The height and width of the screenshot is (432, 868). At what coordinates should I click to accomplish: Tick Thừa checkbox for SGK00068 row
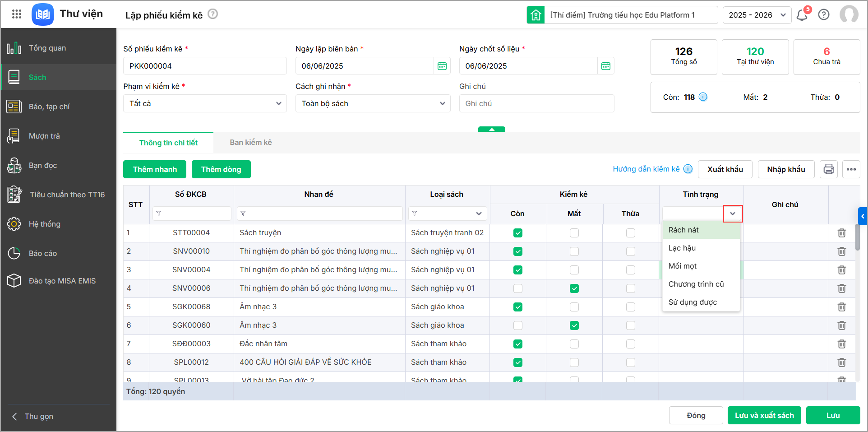click(x=630, y=307)
